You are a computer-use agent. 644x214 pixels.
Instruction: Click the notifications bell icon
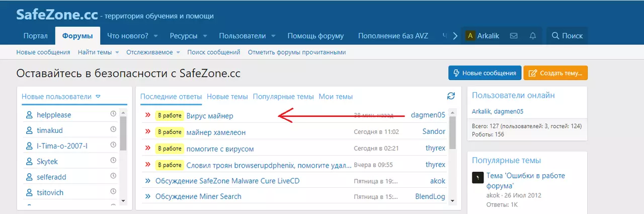(532, 36)
